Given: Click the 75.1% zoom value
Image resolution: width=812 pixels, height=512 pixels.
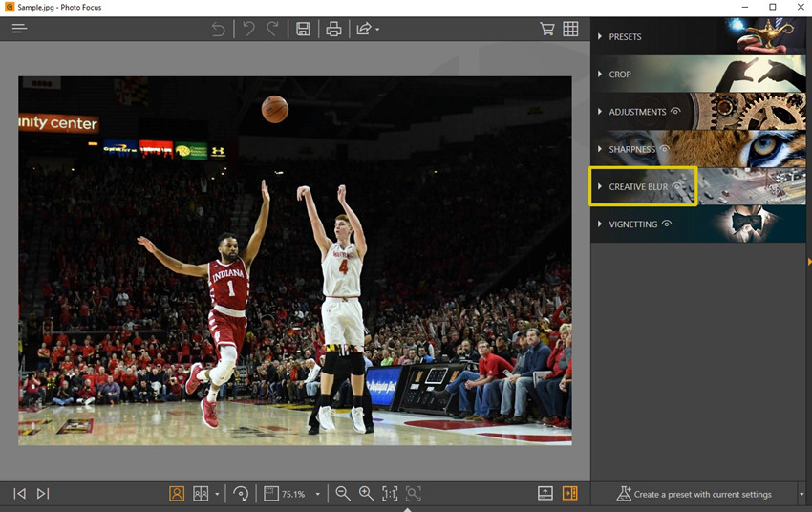Looking at the screenshot, I should coord(293,494).
